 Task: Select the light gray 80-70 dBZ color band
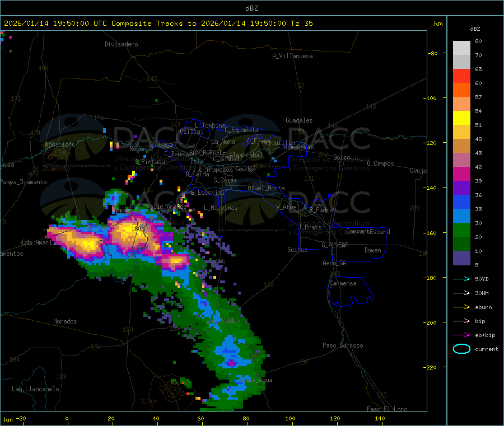[461, 48]
